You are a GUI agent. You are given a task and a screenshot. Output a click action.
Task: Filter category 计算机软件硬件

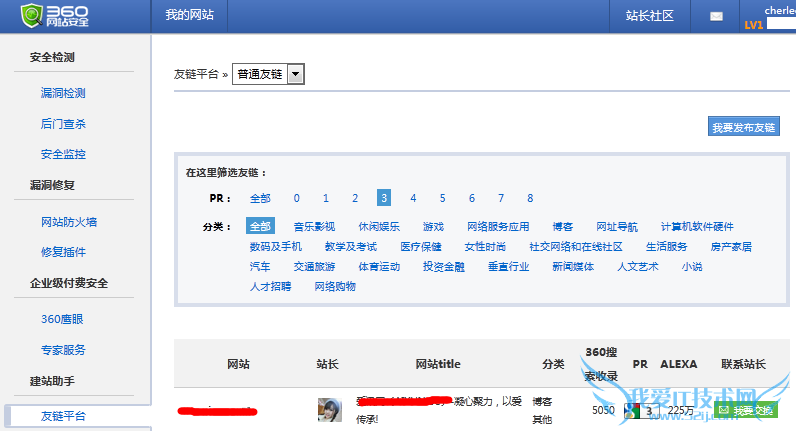click(x=697, y=226)
